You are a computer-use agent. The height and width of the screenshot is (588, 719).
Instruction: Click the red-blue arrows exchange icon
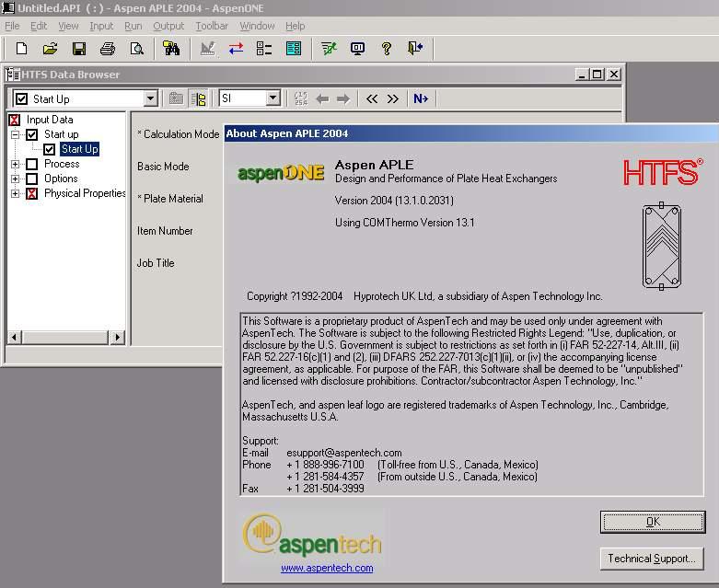coord(237,48)
